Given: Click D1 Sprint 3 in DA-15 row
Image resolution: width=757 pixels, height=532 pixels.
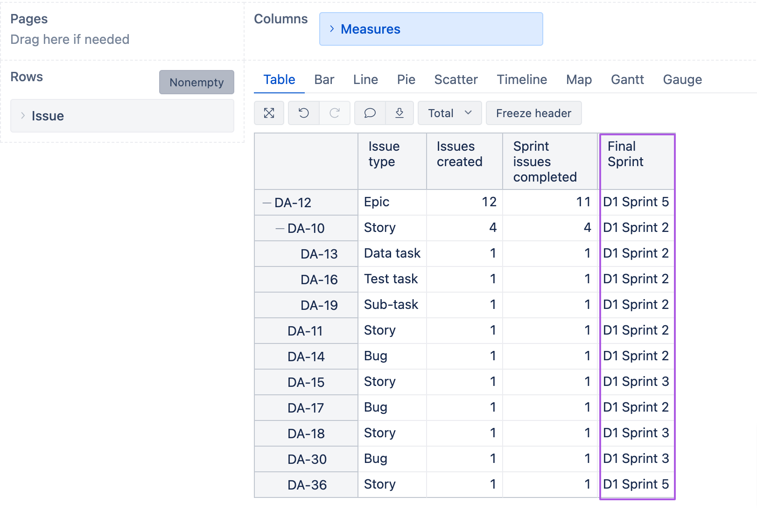Looking at the screenshot, I should click(x=637, y=382).
